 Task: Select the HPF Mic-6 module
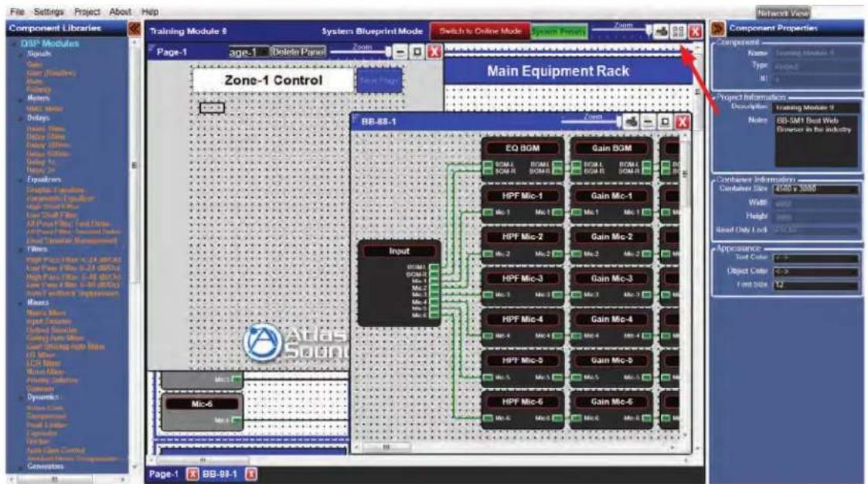tap(523, 410)
